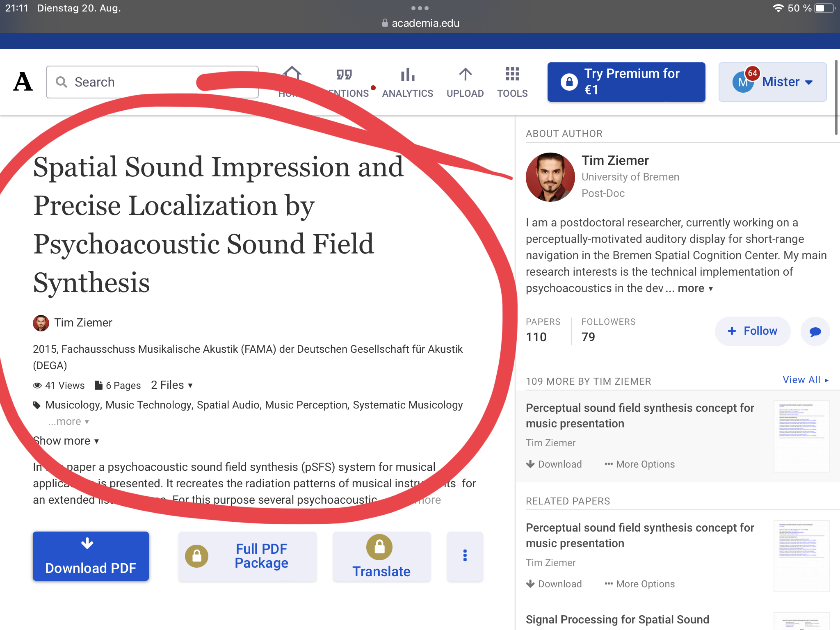Expand the ...more tags list
Viewport: 840px width, 630px height.
click(68, 422)
